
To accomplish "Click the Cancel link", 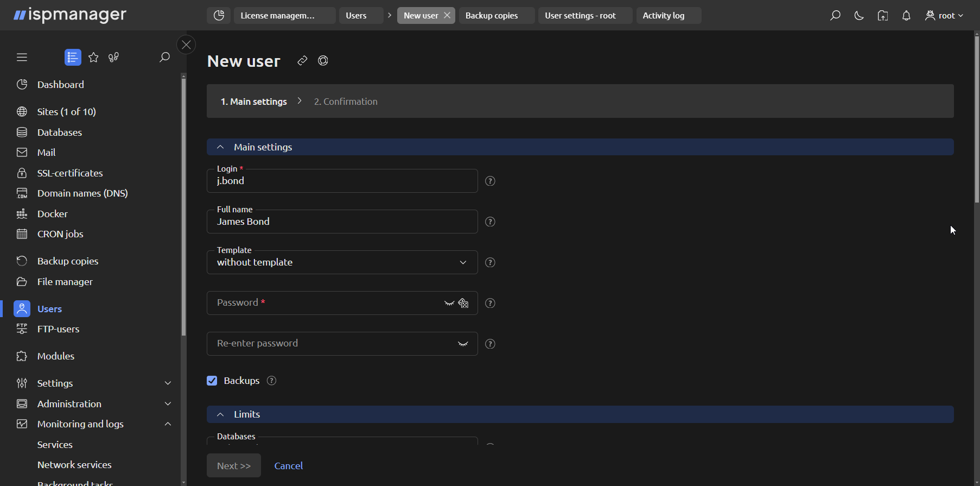I will point(289,466).
